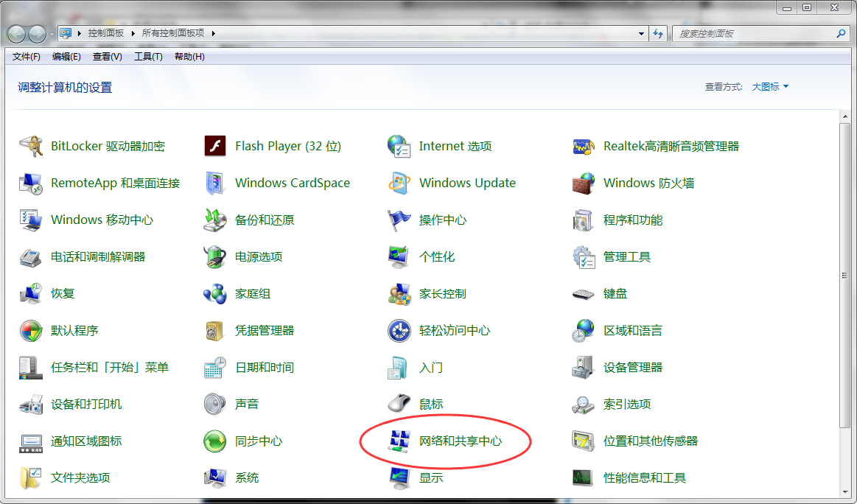Expand the arrow before 控制面板 breadcrumb

point(80,33)
